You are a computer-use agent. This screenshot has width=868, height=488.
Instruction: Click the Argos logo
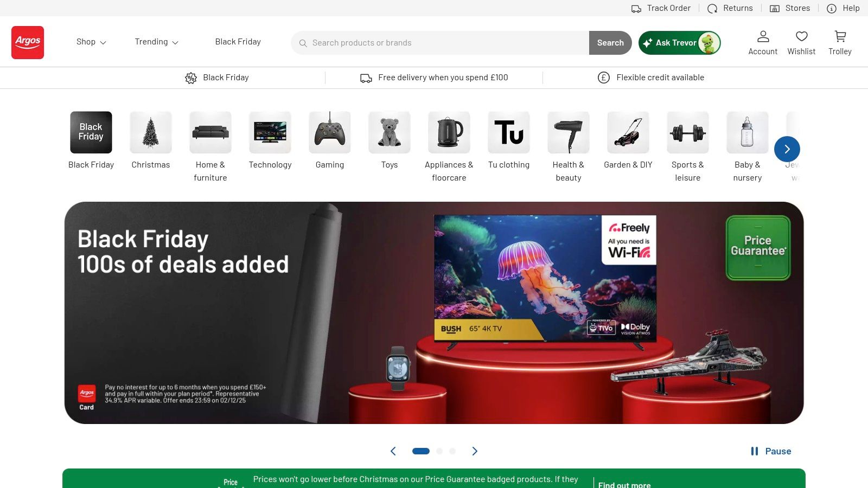pyautogui.click(x=27, y=42)
